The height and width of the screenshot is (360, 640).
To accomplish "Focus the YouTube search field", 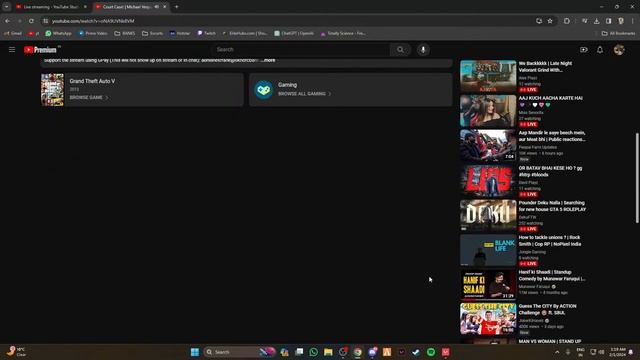I will (x=301, y=50).
